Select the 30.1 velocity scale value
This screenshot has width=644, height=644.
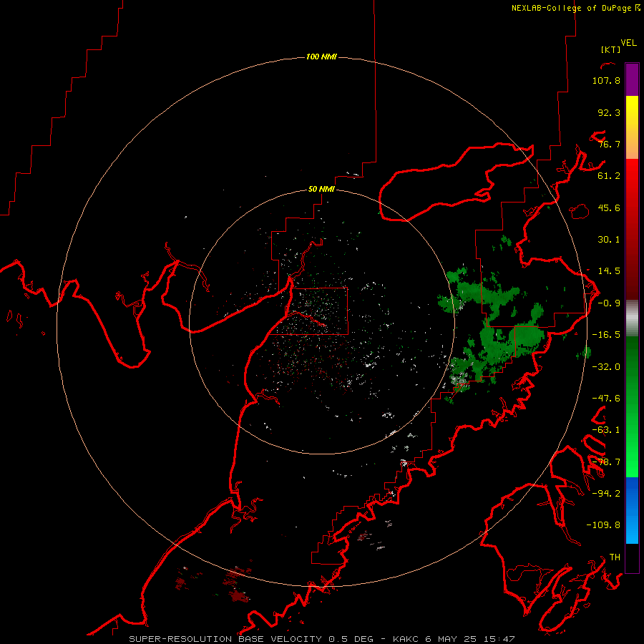point(609,240)
